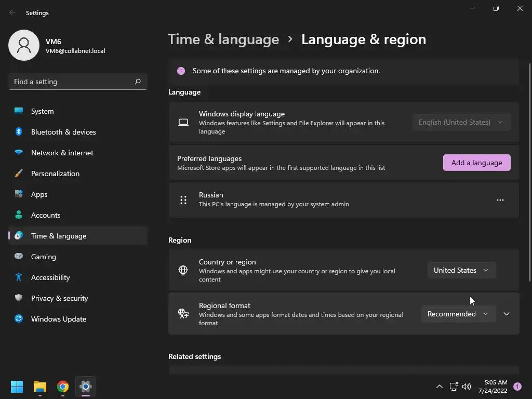532x399 pixels.
Task: Click the globe icon for Country or region
Action: pos(183,270)
